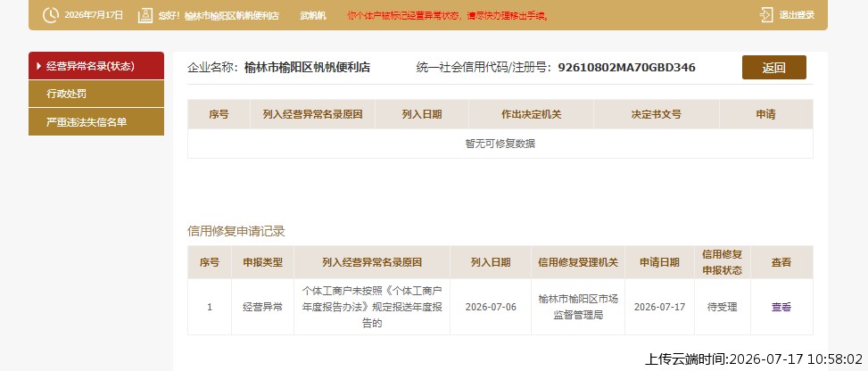Image resolution: width=868 pixels, height=371 pixels.
Task: Click the logout door icon
Action: [x=766, y=15]
